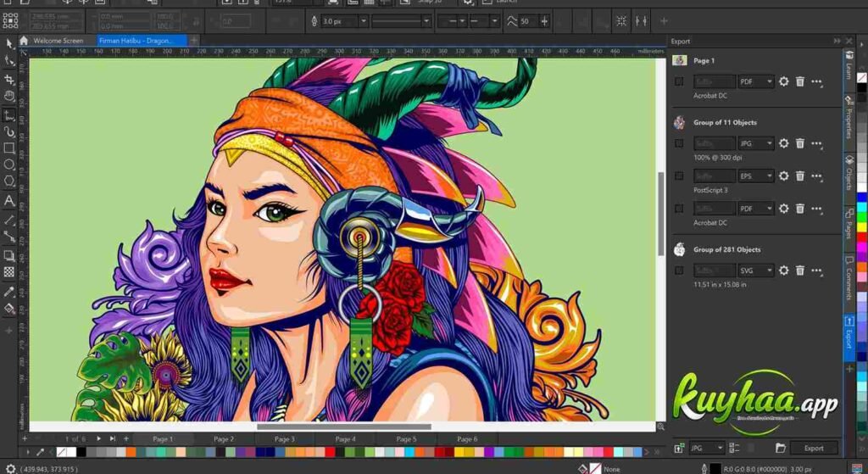Screen dimensions: 868x474
Task: Select the Polygon tool
Action: [8, 181]
